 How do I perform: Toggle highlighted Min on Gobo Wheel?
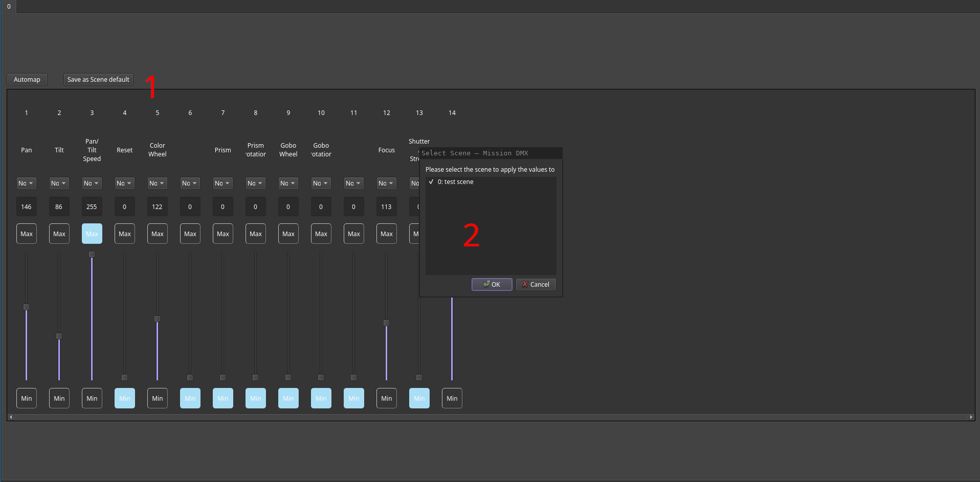pyautogui.click(x=288, y=398)
